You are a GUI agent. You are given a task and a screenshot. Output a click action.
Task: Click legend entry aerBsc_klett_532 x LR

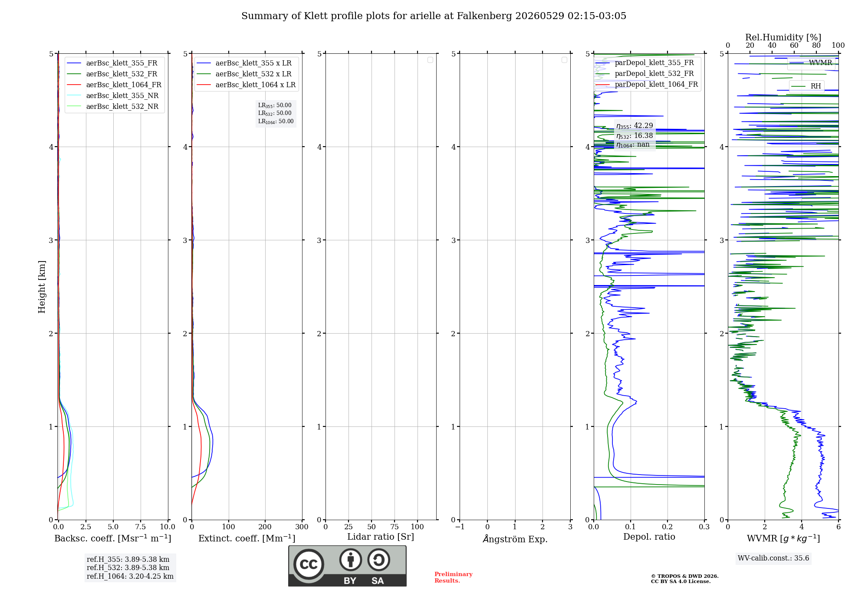[244, 74]
